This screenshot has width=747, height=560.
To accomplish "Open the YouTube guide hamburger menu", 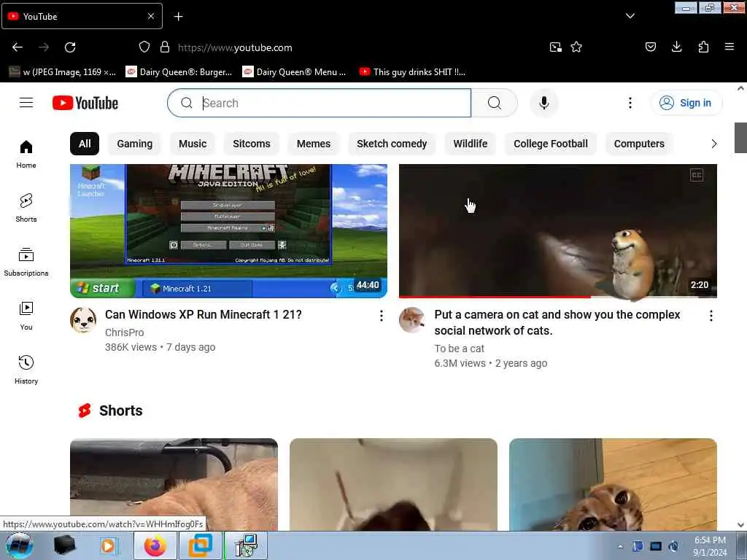I will (x=26, y=103).
